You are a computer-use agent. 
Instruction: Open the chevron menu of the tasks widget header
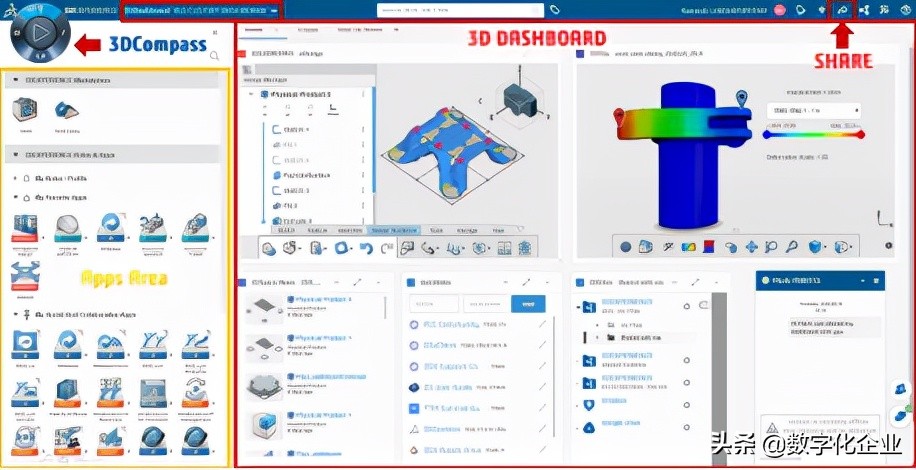coord(547,282)
